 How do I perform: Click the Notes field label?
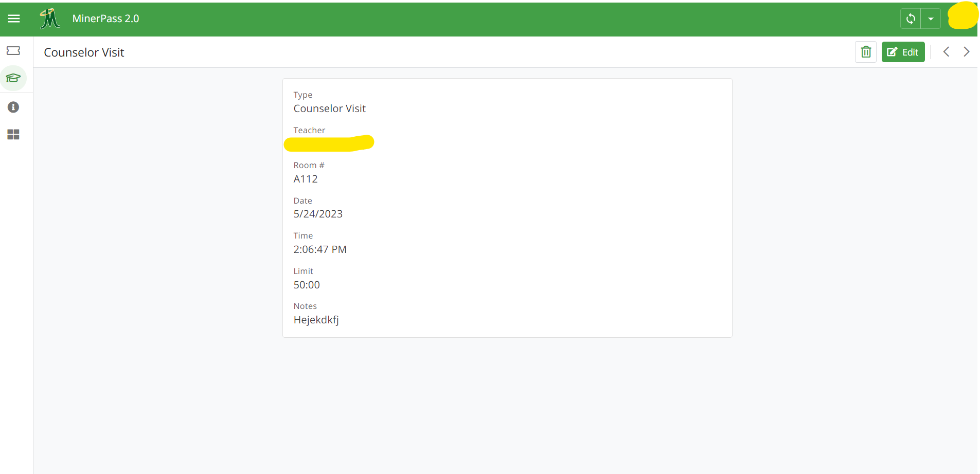305,306
